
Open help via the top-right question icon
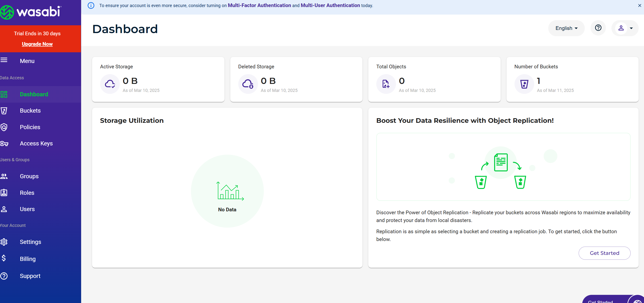click(x=598, y=28)
